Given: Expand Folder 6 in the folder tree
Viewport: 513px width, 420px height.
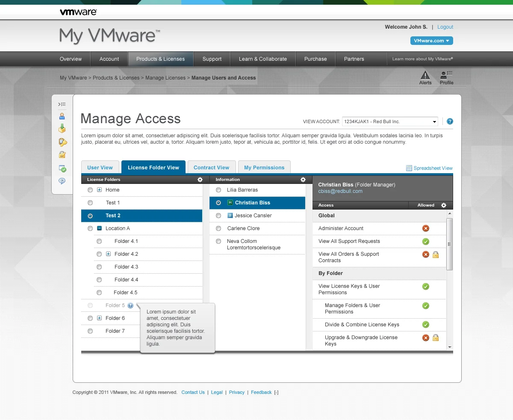Looking at the screenshot, I should pyautogui.click(x=99, y=318).
